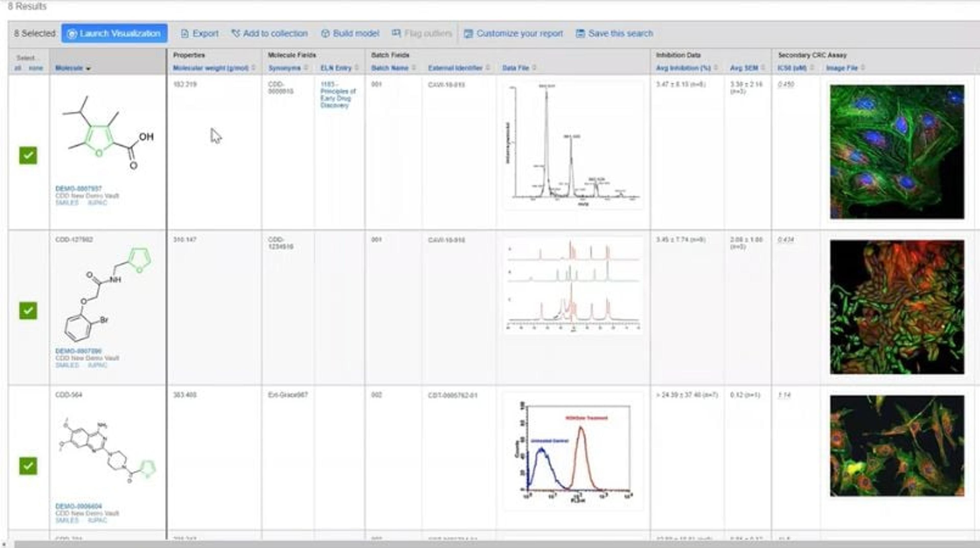Sort by IC50 (uM) column arrows
The width and height of the screenshot is (980, 548).
[812, 68]
